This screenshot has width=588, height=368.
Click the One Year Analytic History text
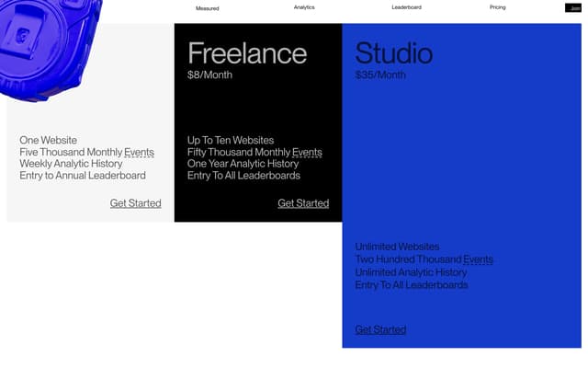pyautogui.click(x=243, y=164)
